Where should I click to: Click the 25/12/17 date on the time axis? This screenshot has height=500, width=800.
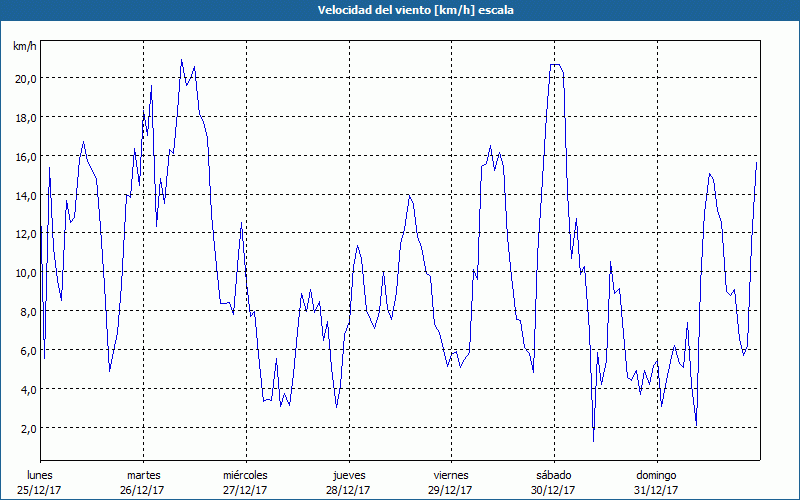click(x=40, y=490)
